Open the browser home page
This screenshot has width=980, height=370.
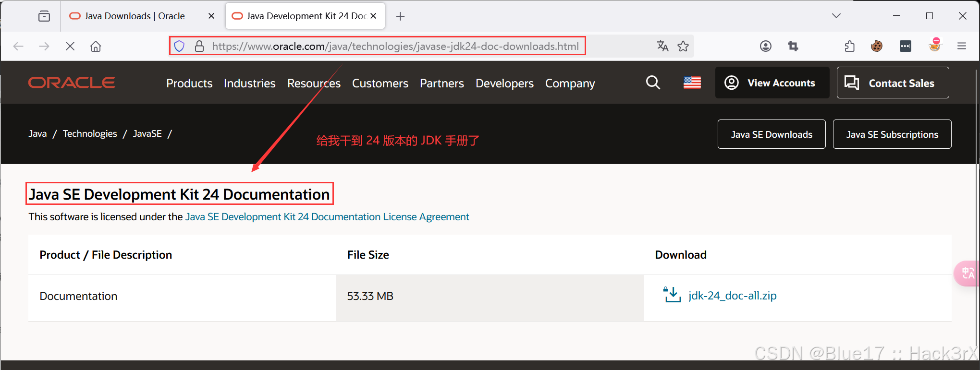tap(96, 46)
